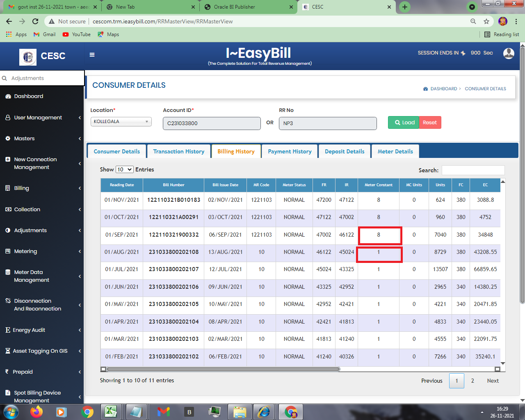Screen dimensions: 525x420
Task: Click the table's scroll-down arrow
Action: point(503,364)
